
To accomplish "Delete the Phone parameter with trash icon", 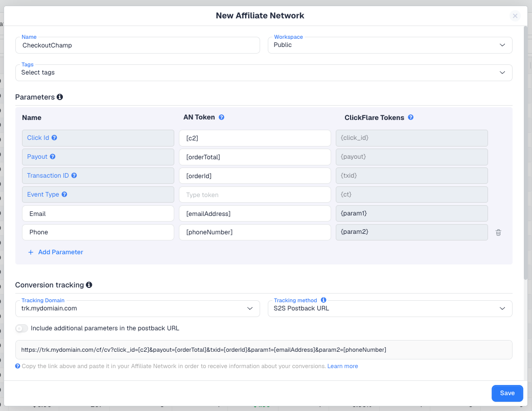I will click(498, 232).
